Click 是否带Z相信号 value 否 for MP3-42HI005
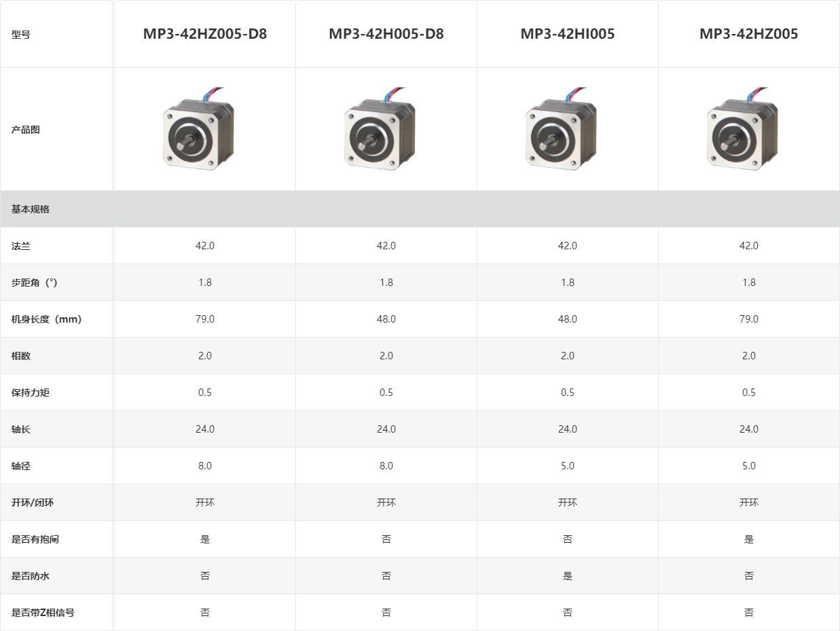 click(x=568, y=613)
